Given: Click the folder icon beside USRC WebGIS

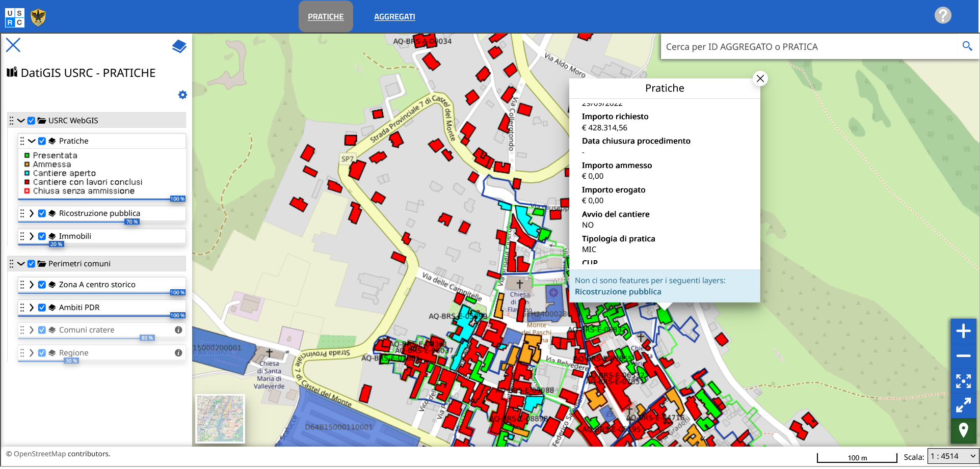Looking at the screenshot, I should coord(42,121).
